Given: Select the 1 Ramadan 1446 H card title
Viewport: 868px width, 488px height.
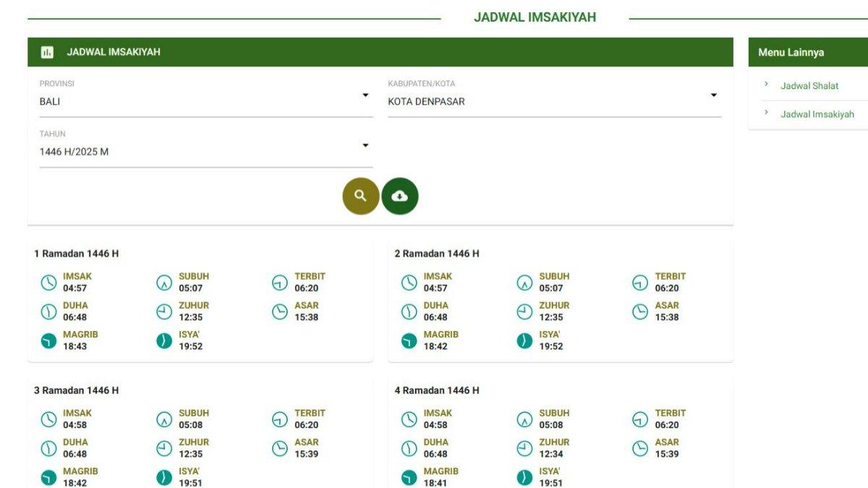Looking at the screenshot, I should (76, 254).
